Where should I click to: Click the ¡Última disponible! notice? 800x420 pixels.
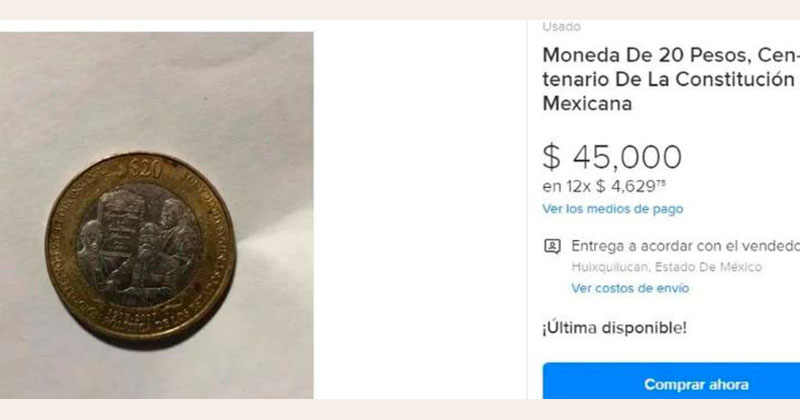pos(614,328)
